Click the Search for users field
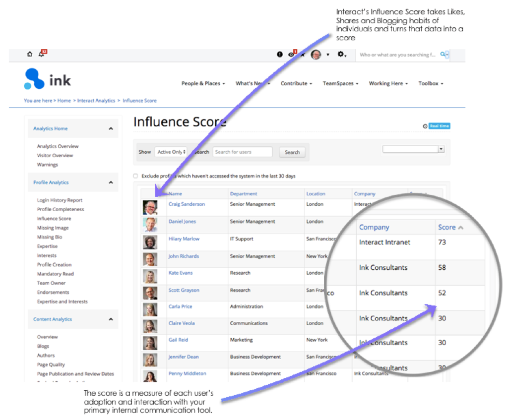This screenshot has width=506, height=420. pos(243,152)
